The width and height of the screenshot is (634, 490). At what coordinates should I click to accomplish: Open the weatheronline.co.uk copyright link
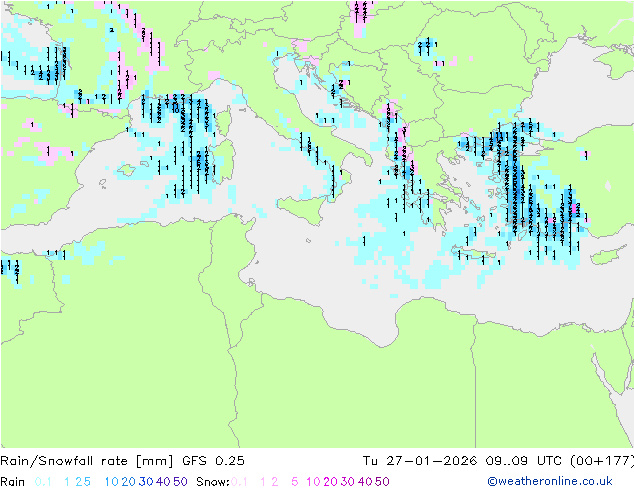(550, 482)
